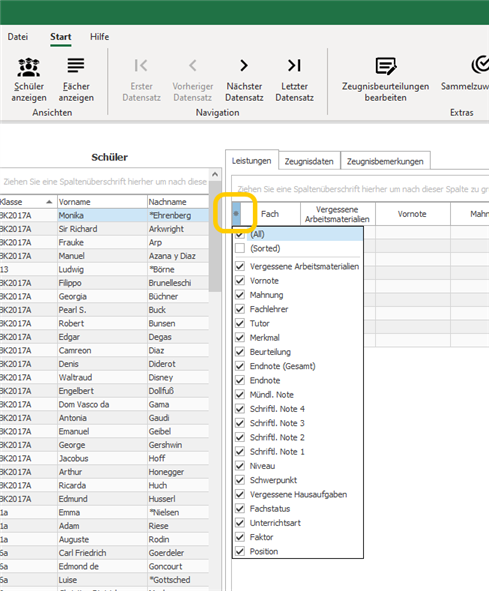489x591 pixels.
Task: Toggle the Beurteilung column checkbox
Action: [x=240, y=352]
